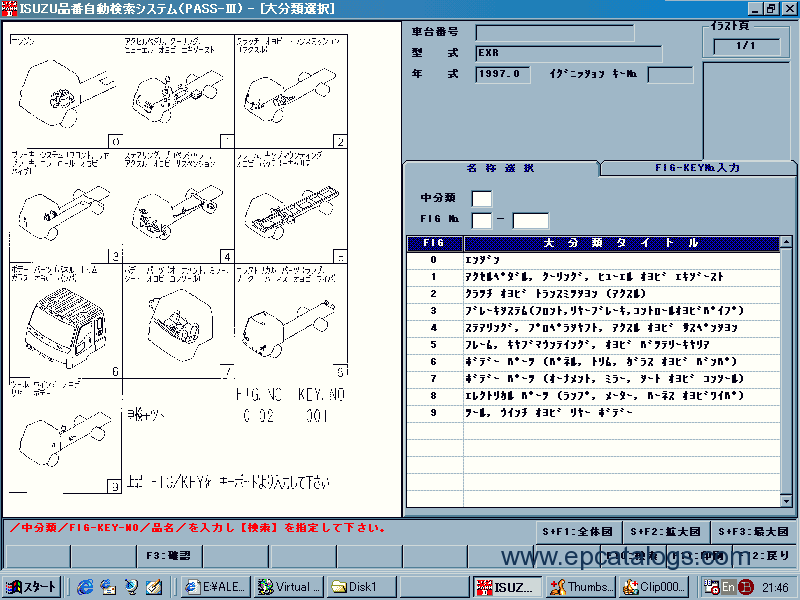
Task: Select illustration 4 for steering and suspension
Action: click(178, 207)
